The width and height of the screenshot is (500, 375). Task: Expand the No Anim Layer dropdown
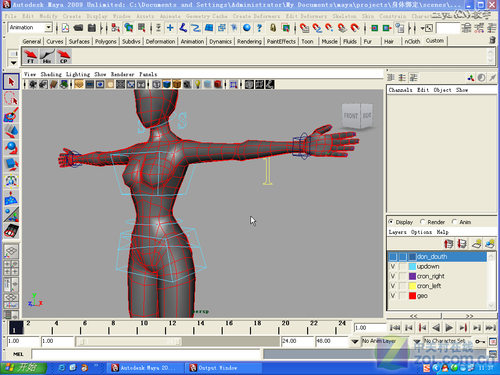(x=355, y=341)
